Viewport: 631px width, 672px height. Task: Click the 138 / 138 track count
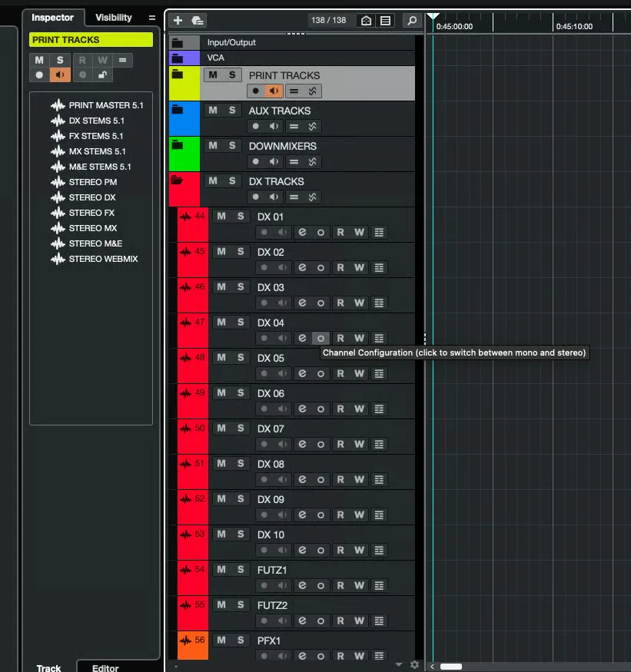tap(329, 20)
